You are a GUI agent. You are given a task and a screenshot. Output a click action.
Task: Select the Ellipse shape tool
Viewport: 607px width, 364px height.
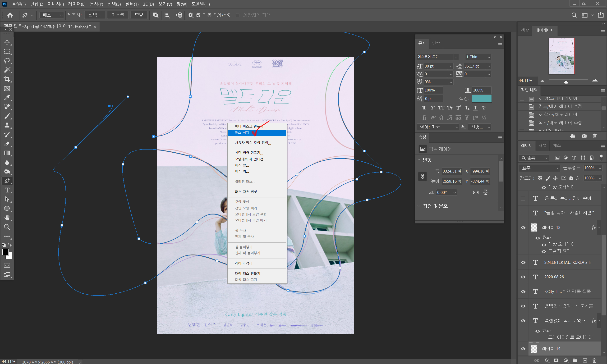7,209
